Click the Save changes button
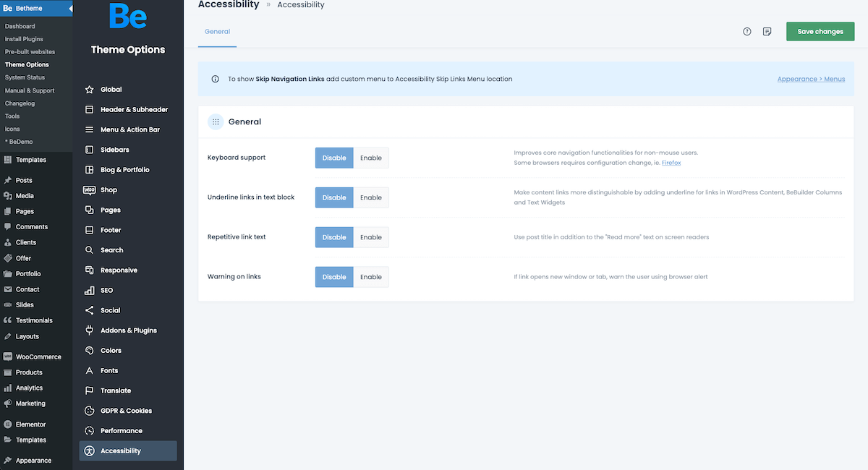The height and width of the screenshot is (470, 868). [x=820, y=32]
